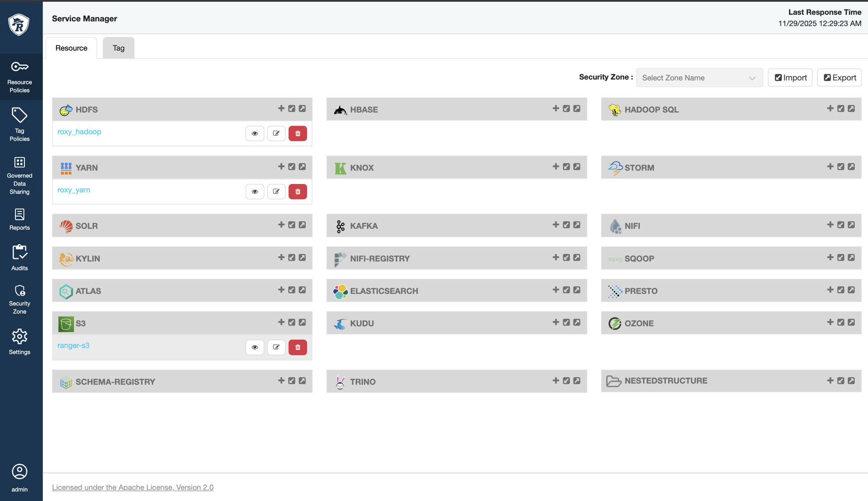868x501 pixels.
Task: Open Tag Policies in sidebar
Action: tap(19, 124)
